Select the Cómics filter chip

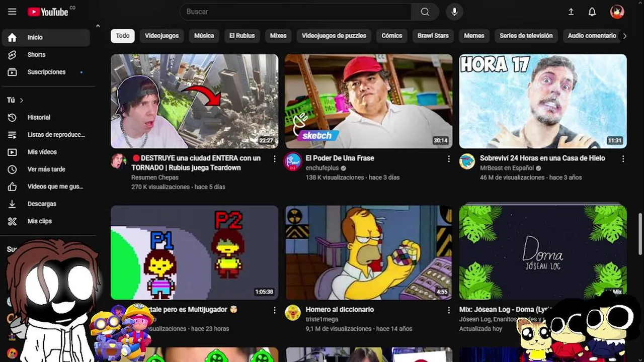coord(391,36)
